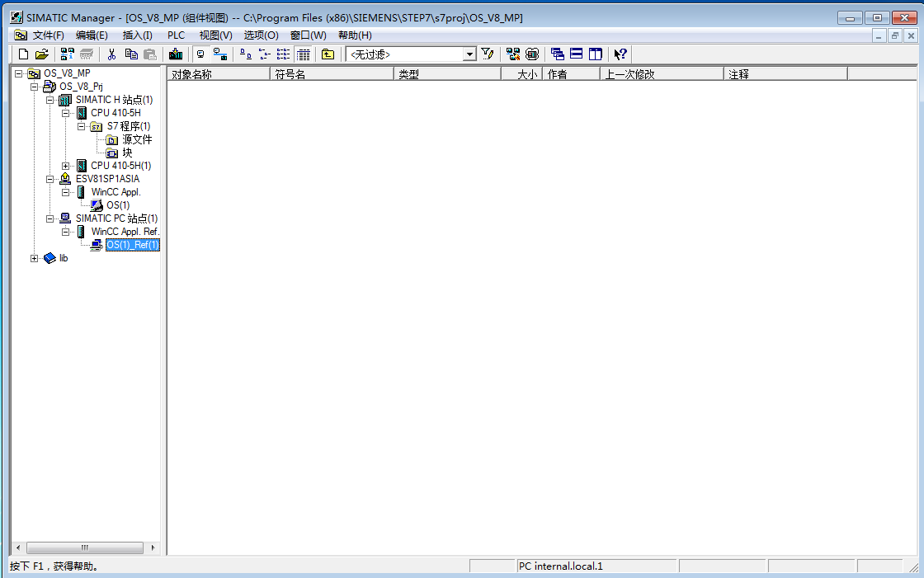924x578 pixels.
Task: Click the S7 Memory Card toolbar icon
Action: (x=87, y=54)
